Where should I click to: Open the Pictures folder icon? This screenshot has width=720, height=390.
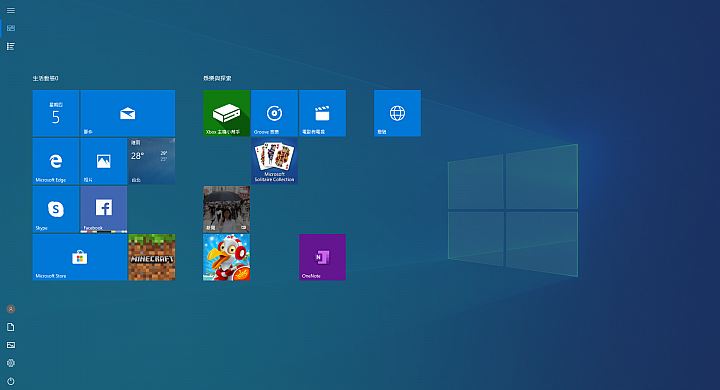pos(11,345)
